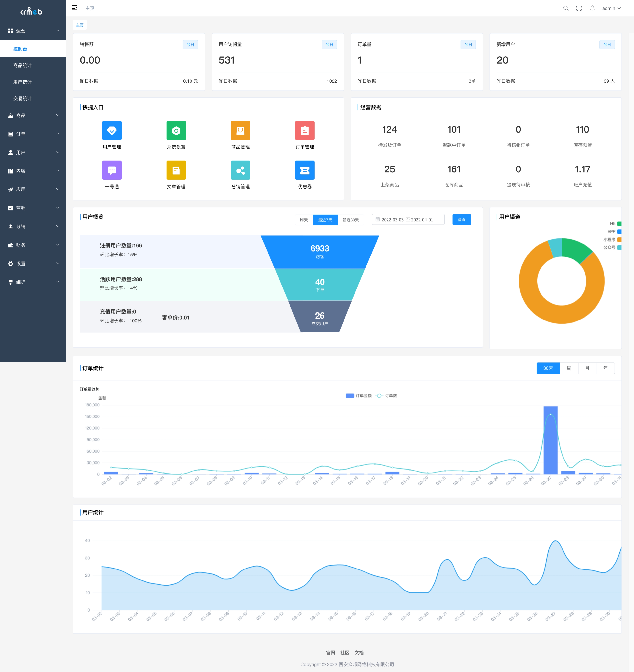634x672 pixels.
Task: Open the 用户管理 quick entry icon
Action: pyautogui.click(x=112, y=130)
